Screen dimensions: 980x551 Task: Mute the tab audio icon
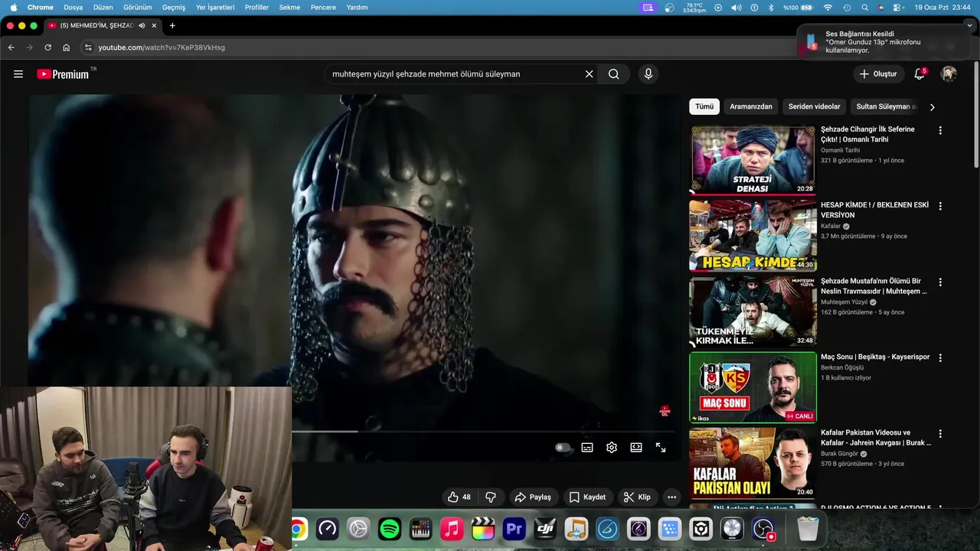tap(142, 25)
